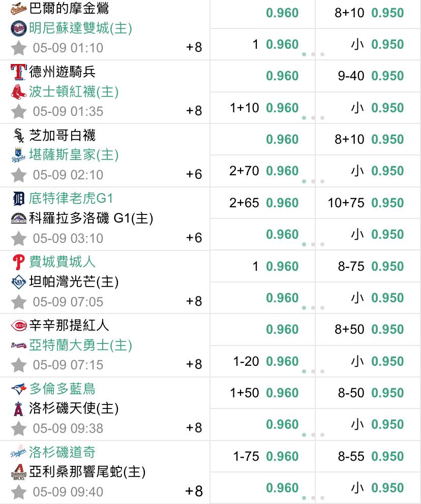Select 2+65 handicap odds 0.960
The image size is (421, 504).
click(264, 203)
